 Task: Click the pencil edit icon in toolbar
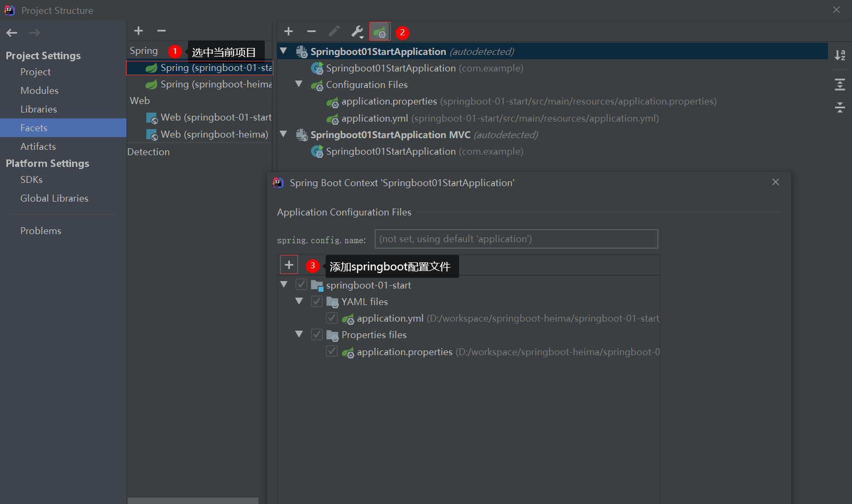pos(334,32)
